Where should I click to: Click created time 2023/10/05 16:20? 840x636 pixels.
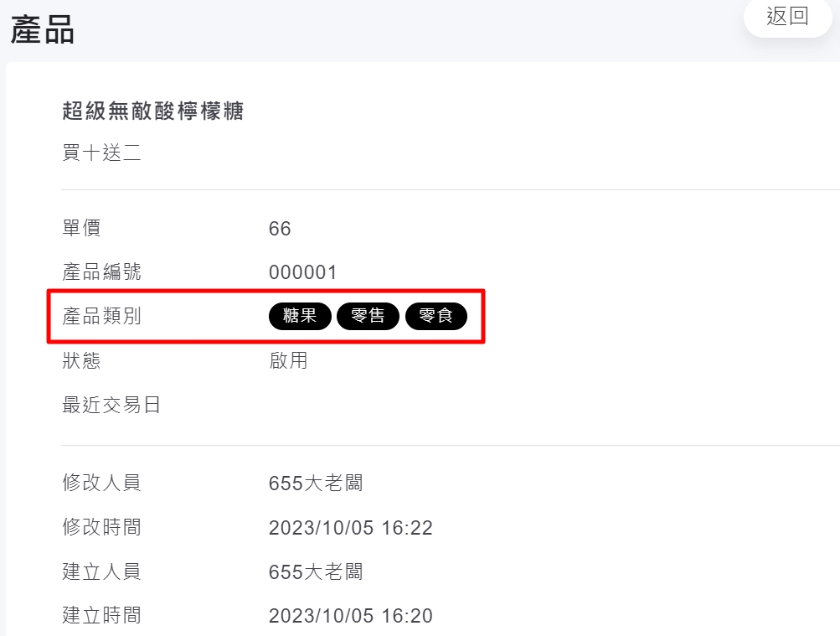click(x=350, y=617)
